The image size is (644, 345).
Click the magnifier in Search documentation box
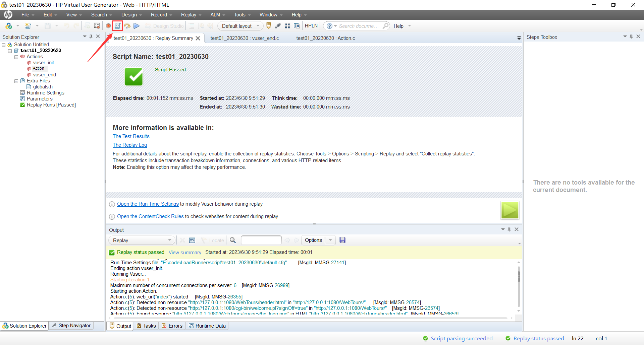click(x=385, y=26)
